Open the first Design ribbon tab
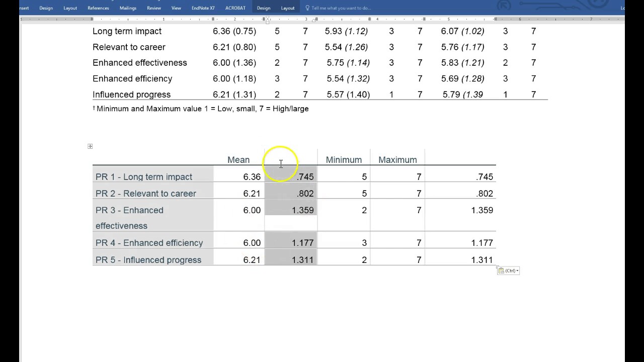Screen dimensions: 644x362 coord(46,8)
